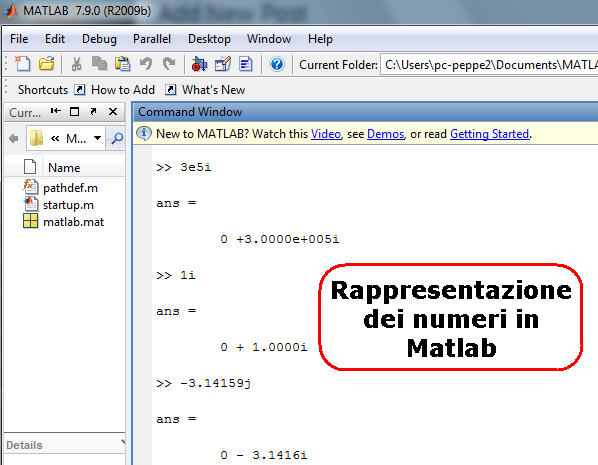Viewport: 598px width, 465px height.
Task: Click the result '0 +3.0000e+005i'
Action: [280, 239]
